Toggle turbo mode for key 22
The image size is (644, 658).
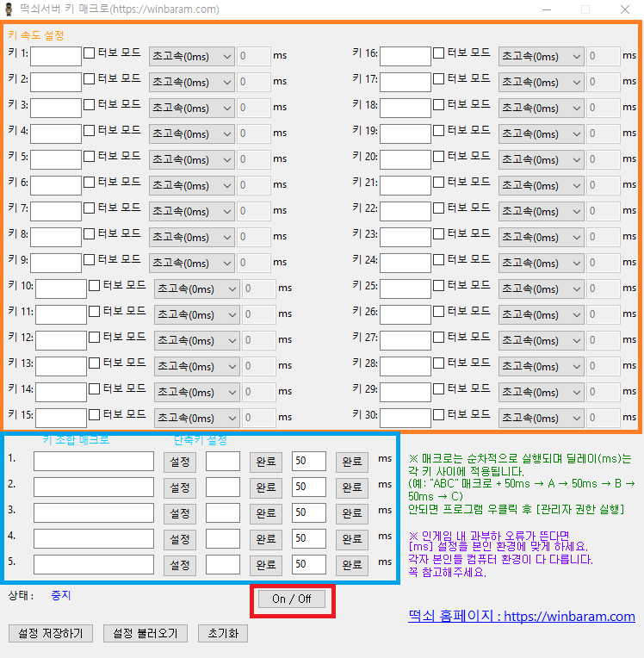[x=438, y=208]
